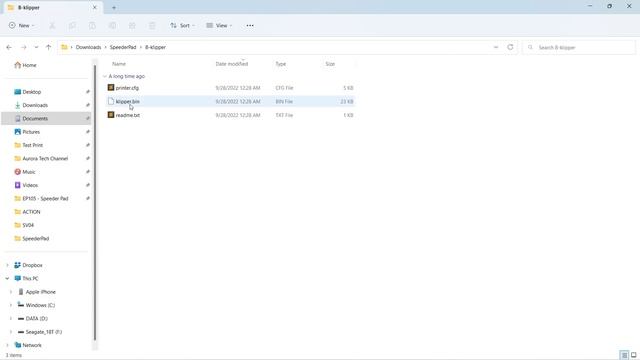Go up one folder level arrow
The image size is (640, 360).
(x=49, y=47)
